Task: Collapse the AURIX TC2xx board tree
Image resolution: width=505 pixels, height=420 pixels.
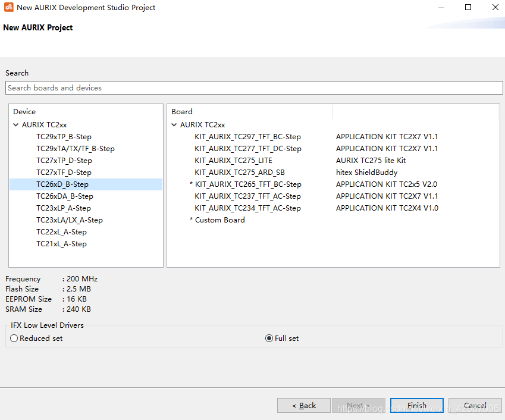Action: [174, 125]
